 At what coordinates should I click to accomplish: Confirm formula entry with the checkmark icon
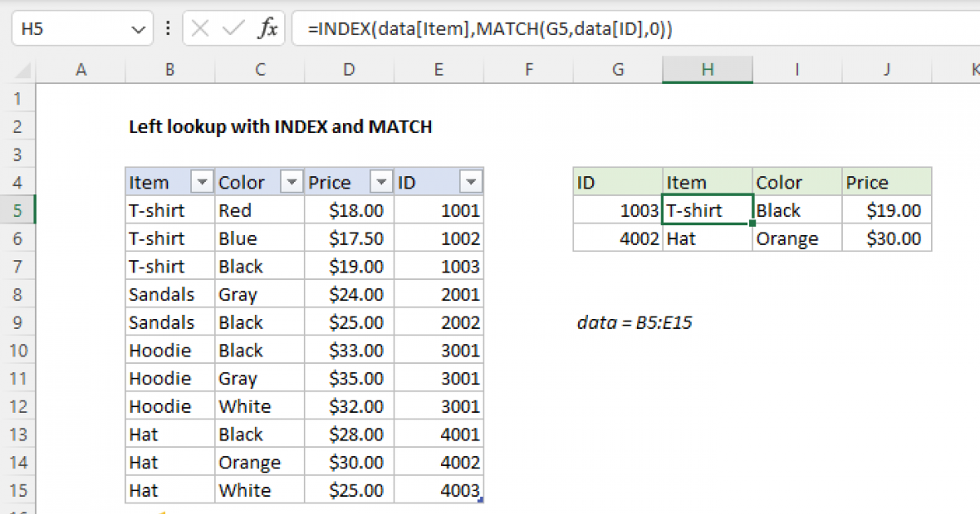tap(229, 27)
